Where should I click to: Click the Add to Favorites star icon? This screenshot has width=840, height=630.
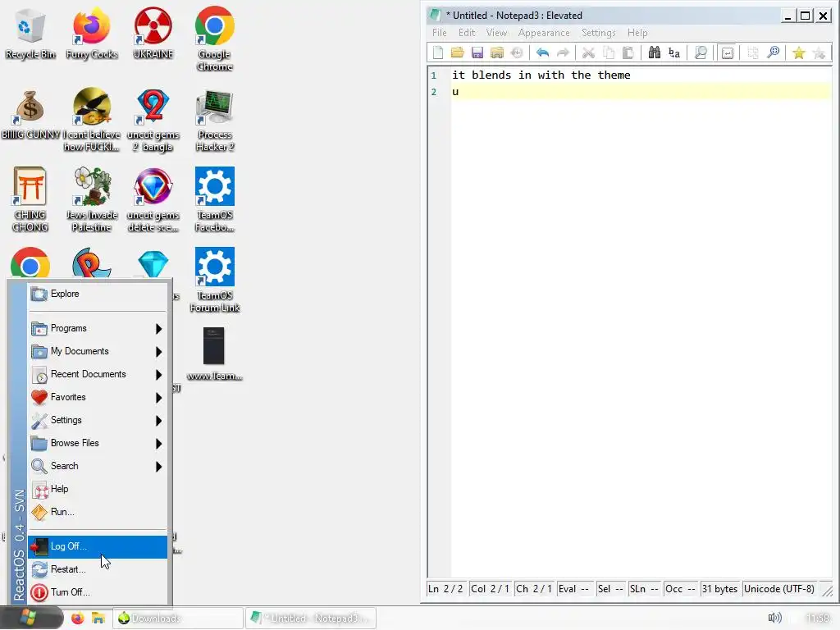tap(819, 52)
